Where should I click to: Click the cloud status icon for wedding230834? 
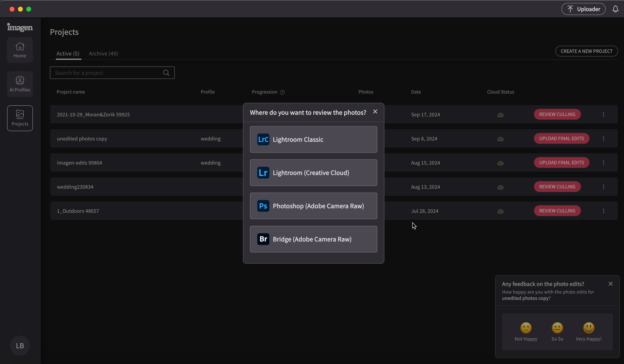(x=500, y=187)
